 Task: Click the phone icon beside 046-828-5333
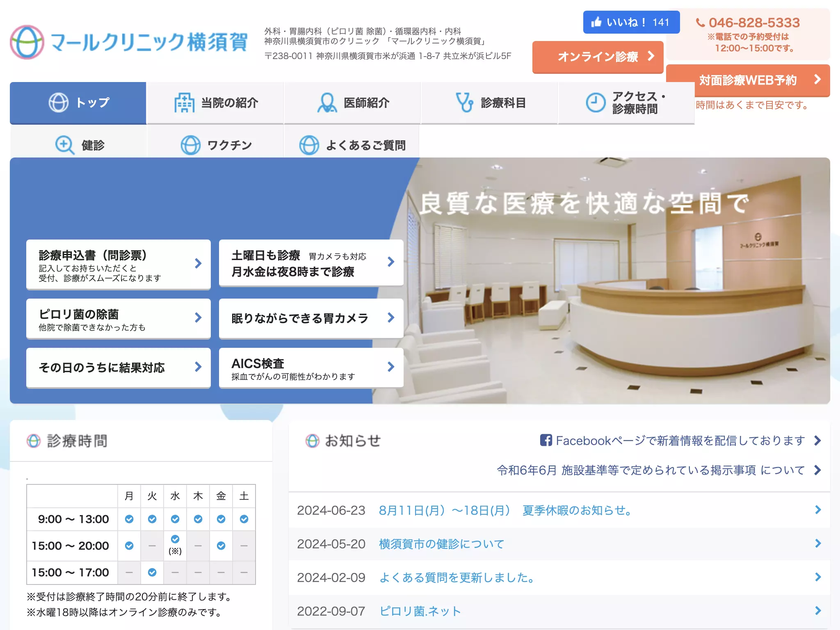(701, 23)
